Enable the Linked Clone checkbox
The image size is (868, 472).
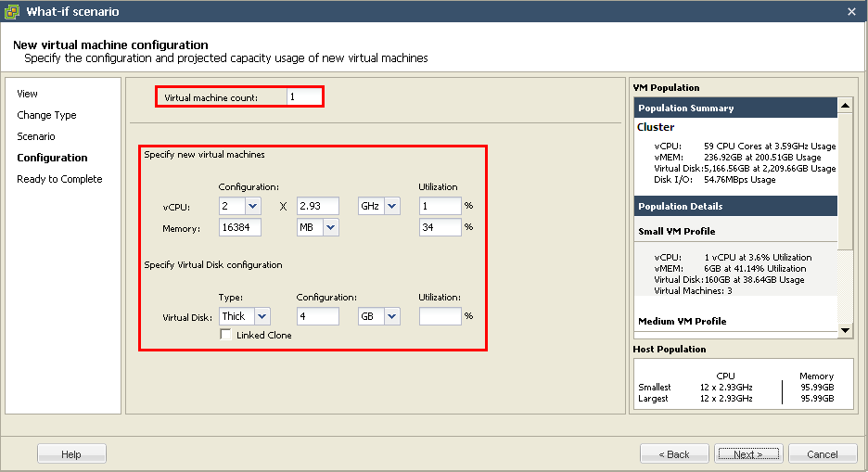tap(225, 334)
